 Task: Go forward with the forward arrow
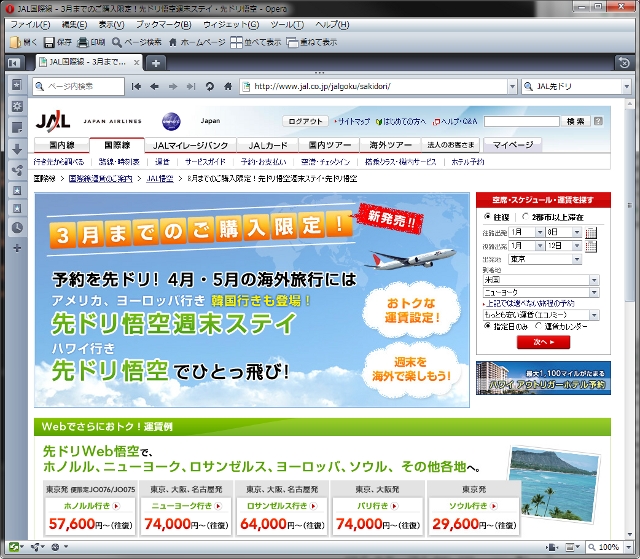(173, 87)
